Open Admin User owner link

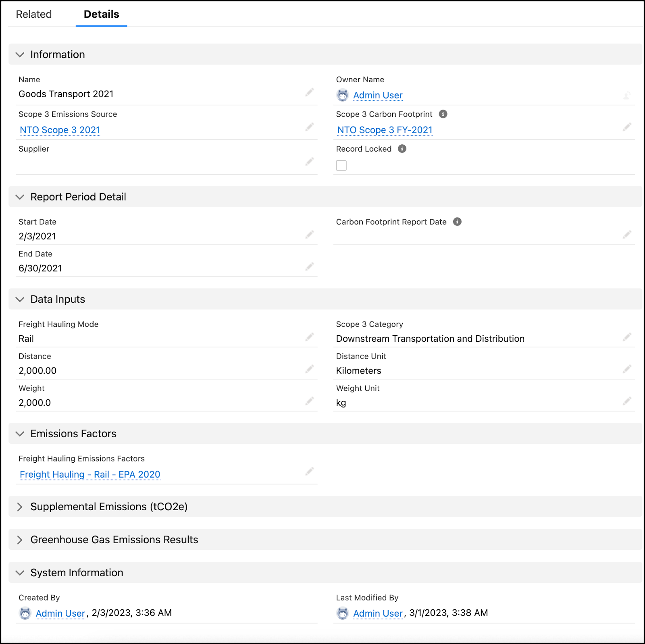[378, 96]
